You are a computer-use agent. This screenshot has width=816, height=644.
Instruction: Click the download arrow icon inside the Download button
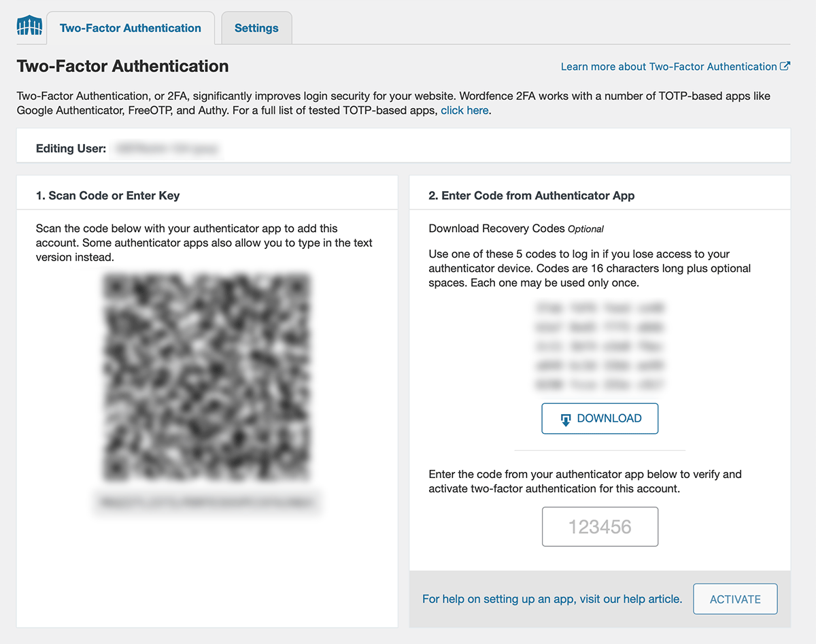click(566, 420)
